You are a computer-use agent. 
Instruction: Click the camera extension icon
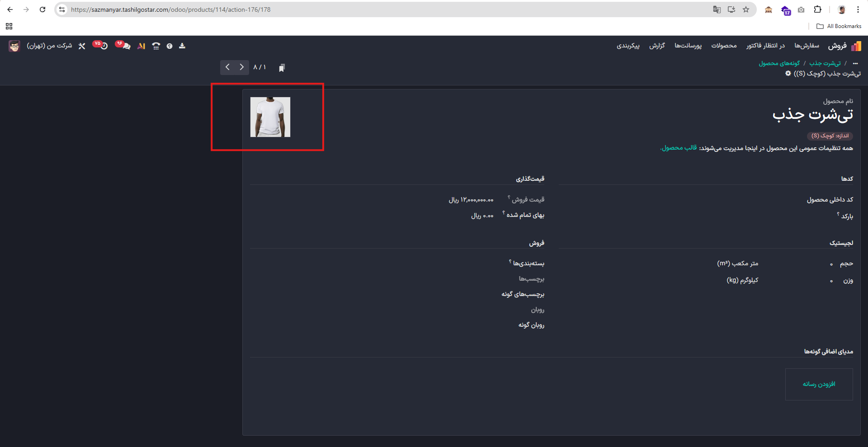801,9
